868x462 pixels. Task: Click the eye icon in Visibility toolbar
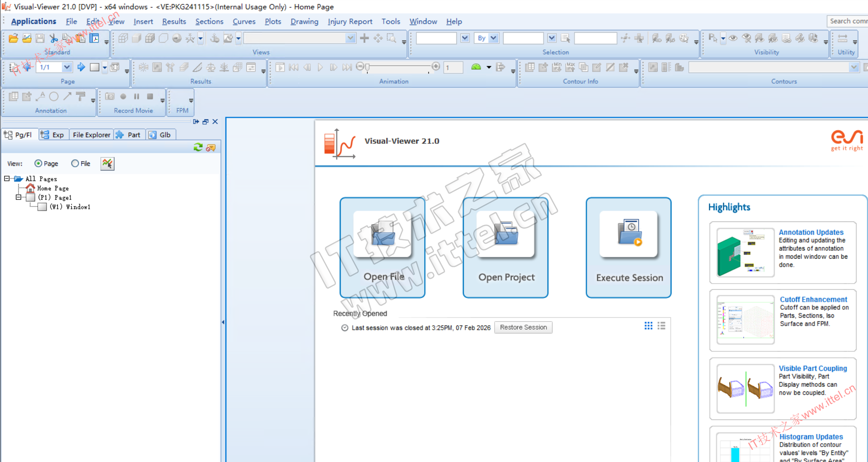coord(733,38)
